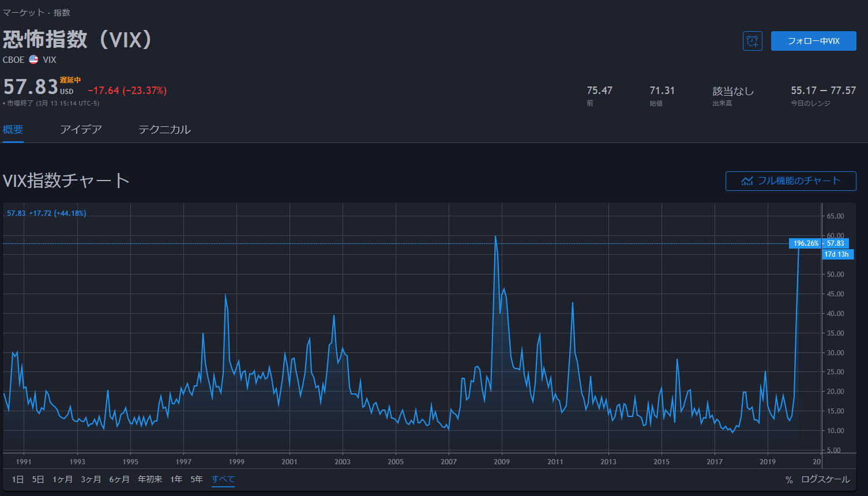Click the フォロー中VIX follow button
Image resolution: width=868 pixels, height=496 pixels.
click(x=813, y=41)
